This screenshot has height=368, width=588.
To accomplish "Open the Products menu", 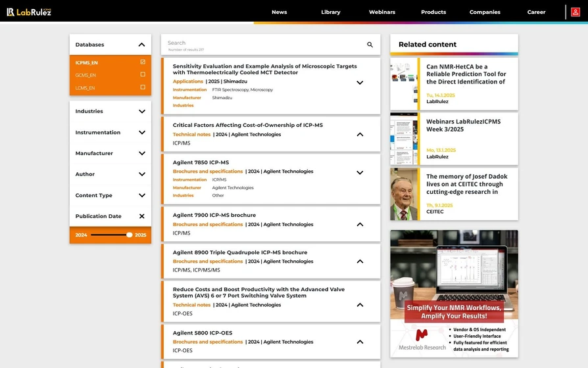I will 433,12.
